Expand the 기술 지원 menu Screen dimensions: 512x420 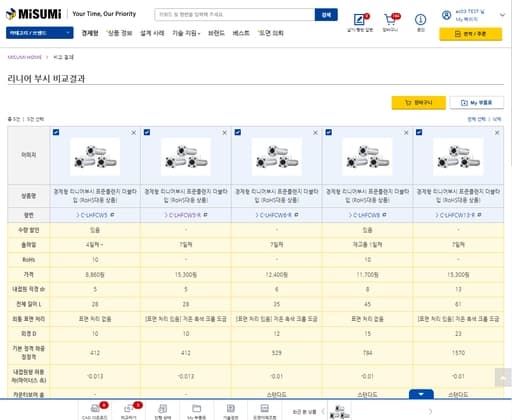[x=186, y=33]
